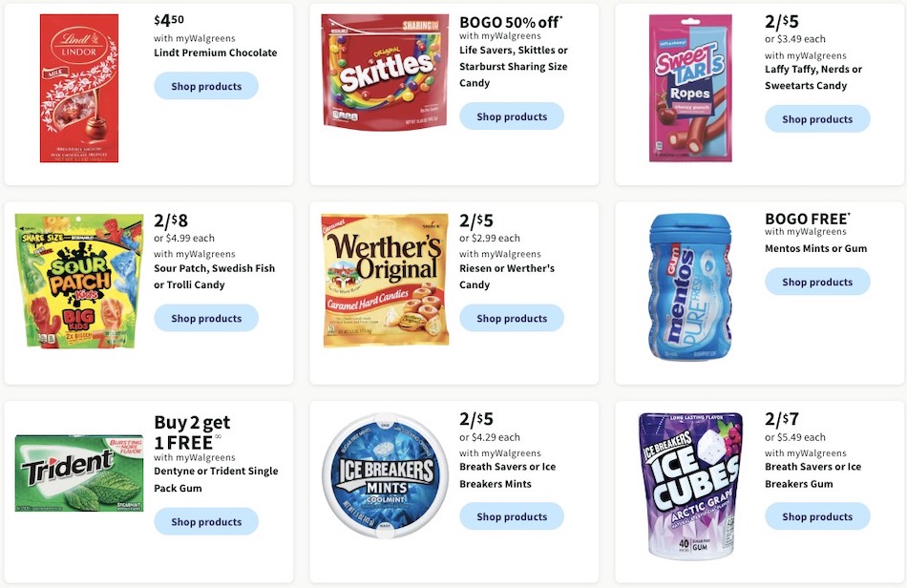Image resolution: width=907 pixels, height=588 pixels.
Task: Open the Sour Patch Kids Big Kids thumbnail
Action: (76, 280)
